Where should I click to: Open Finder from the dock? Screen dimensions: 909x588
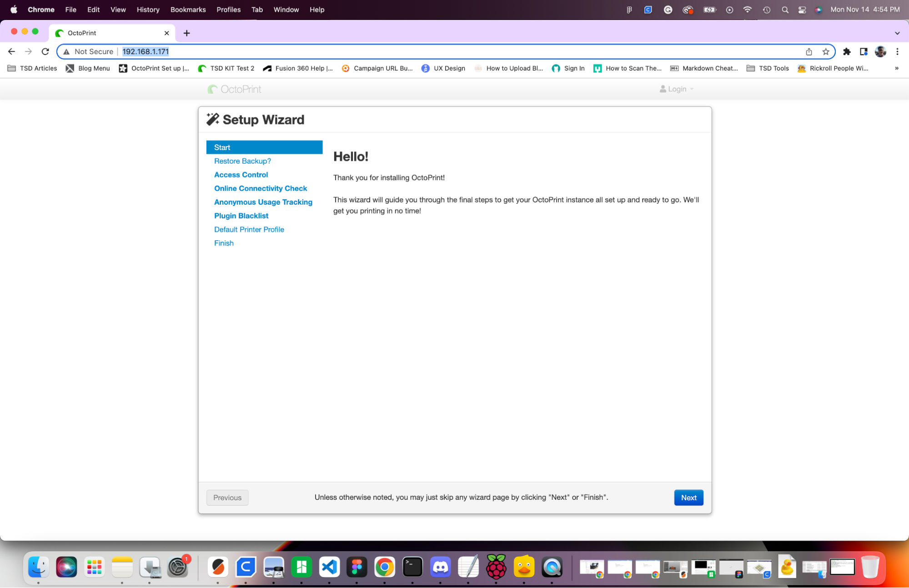pyautogui.click(x=39, y=567)
